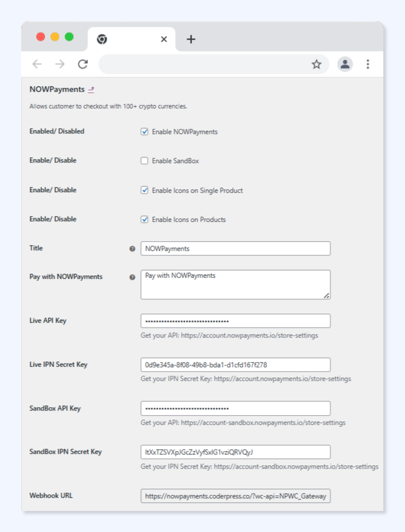Image resolution: width=405 pixels, height=532 pixels.
Task: Click help icon beside Pay with NOWPayments
Action: click(132, 277)
